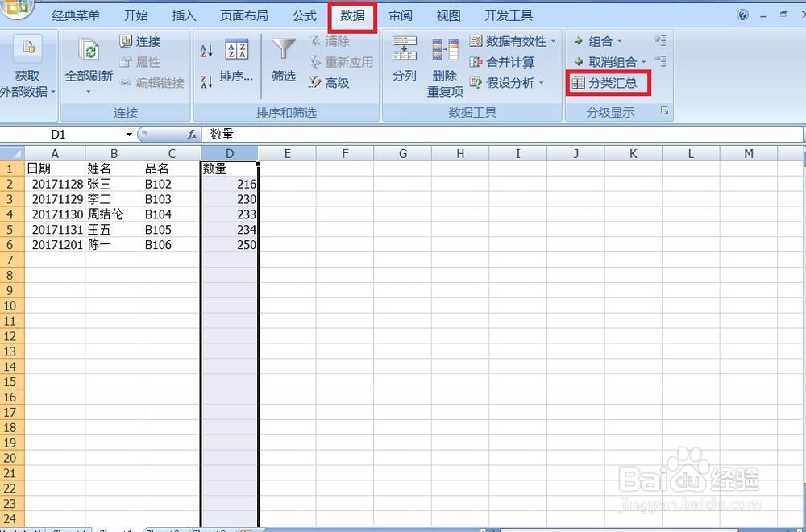
Task: Select the cell containing 20171128
Action: [x=55, y=184]
